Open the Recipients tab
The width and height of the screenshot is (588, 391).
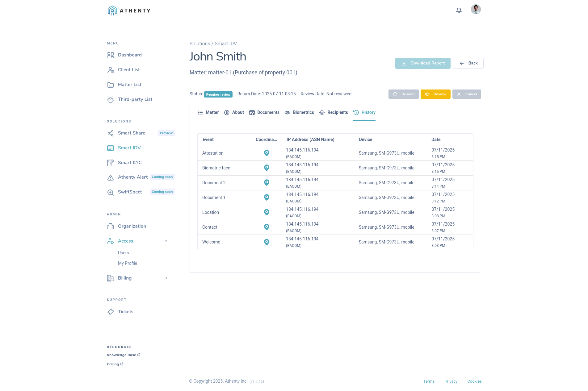point(334,113)
